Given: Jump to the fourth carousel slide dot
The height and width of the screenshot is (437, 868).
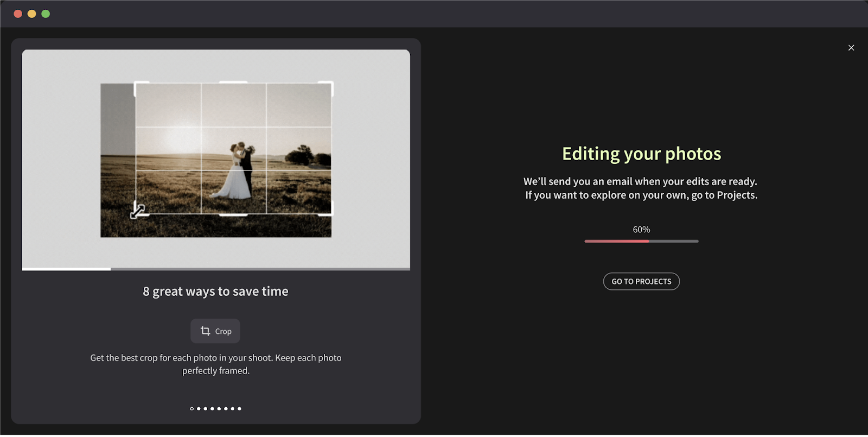Looking at the screenshot, I should click(212, 409).
